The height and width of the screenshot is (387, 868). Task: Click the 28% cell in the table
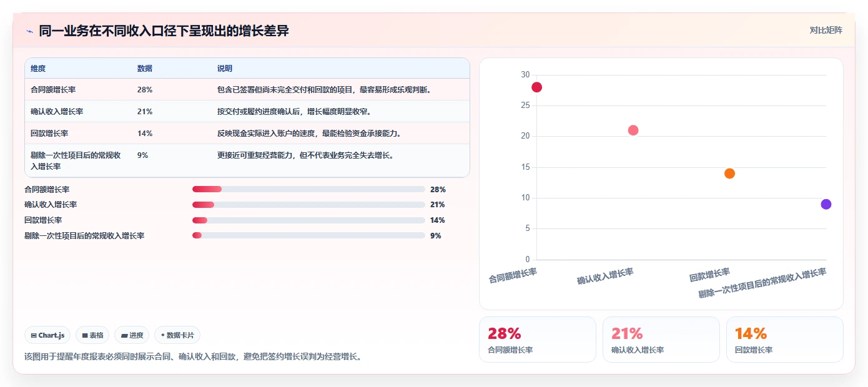pyautogui.click(x=145, y=90)
